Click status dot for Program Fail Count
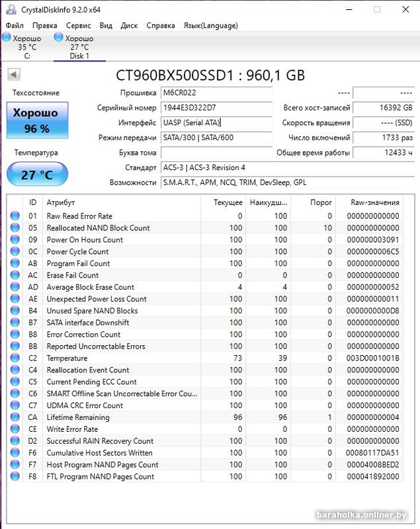Viewport: 420px width, 529px height. (x=15, y=263)
